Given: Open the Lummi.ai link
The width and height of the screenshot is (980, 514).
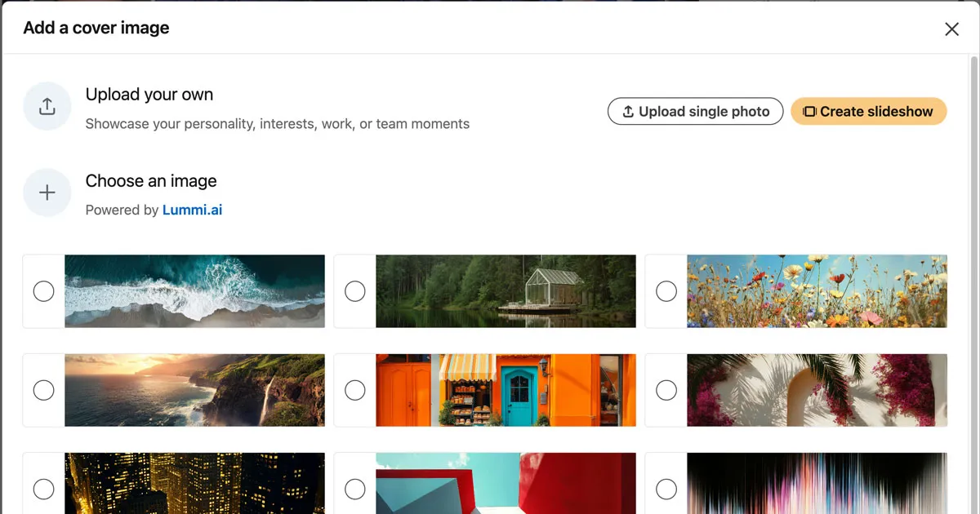Looking at the screenshot, I should (193, 210).
